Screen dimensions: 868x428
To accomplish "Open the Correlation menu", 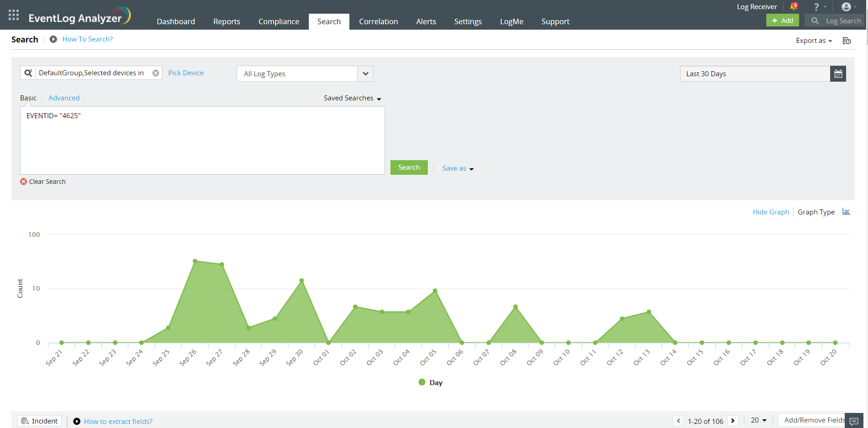I will pyautogui.click(x=378, y=21).
